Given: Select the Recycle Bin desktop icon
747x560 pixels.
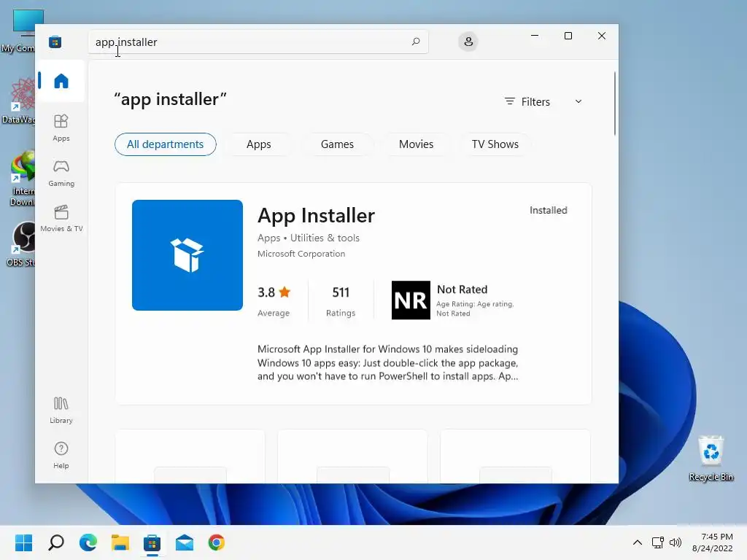Looking at the screenshot, I should [x=711, y=458].
